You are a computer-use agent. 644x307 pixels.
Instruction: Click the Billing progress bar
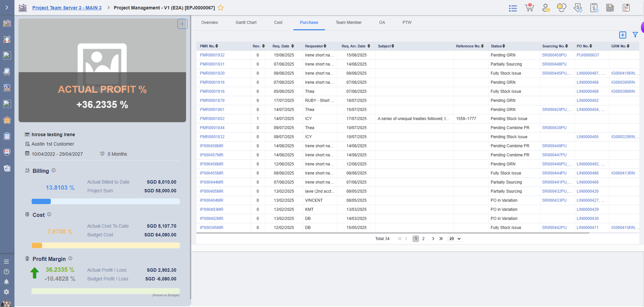click(x=106, y=201)
